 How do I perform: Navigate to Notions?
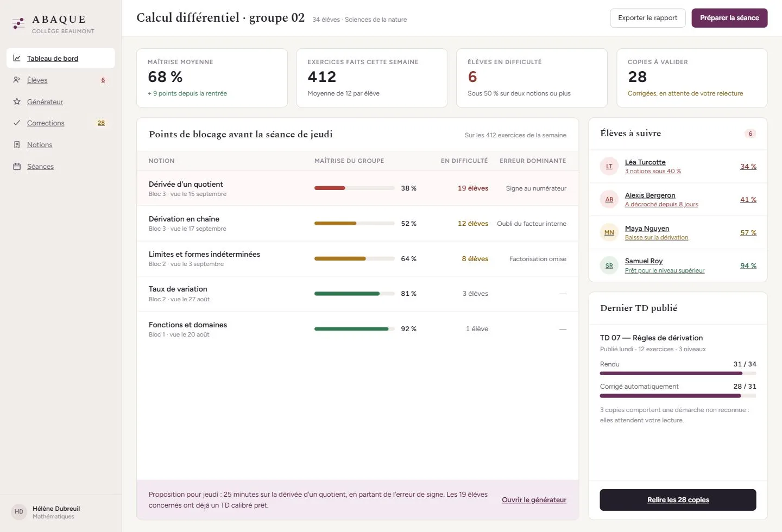click(x=61, y=144)
